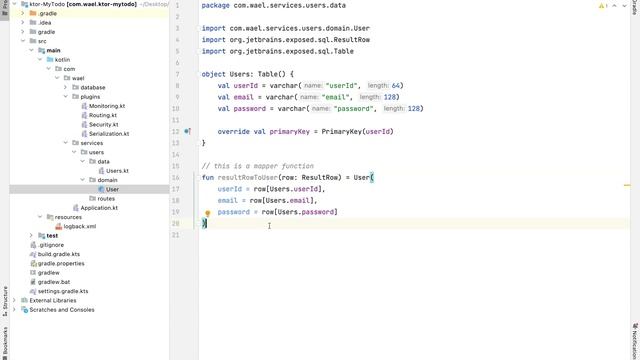Open Routing.kt file
The height and width of the screenshot is (360, 640).
[103, 115]
